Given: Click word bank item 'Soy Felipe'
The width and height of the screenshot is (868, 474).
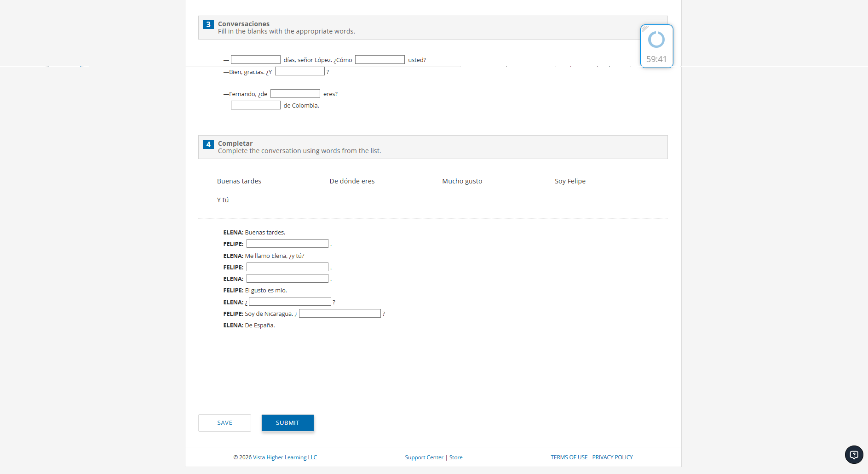Looking at the screenshot, I should pyautogui.click(x=570, y=181).
